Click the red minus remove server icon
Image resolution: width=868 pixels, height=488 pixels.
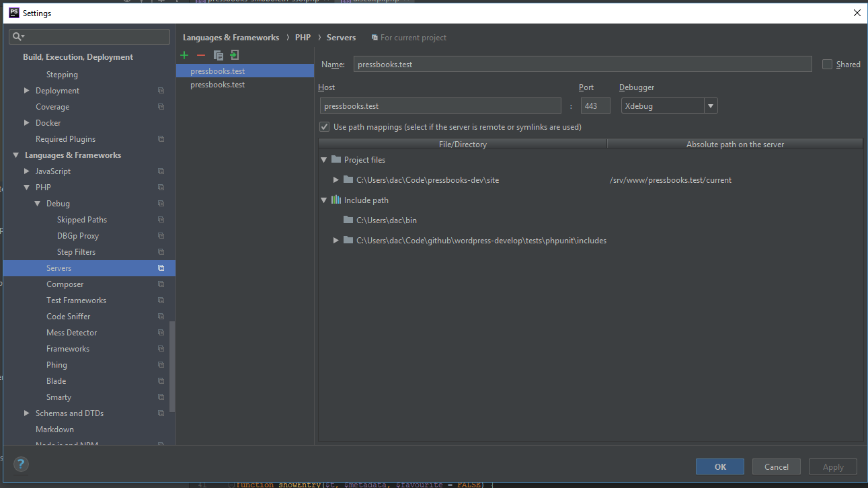coord(200,55)
